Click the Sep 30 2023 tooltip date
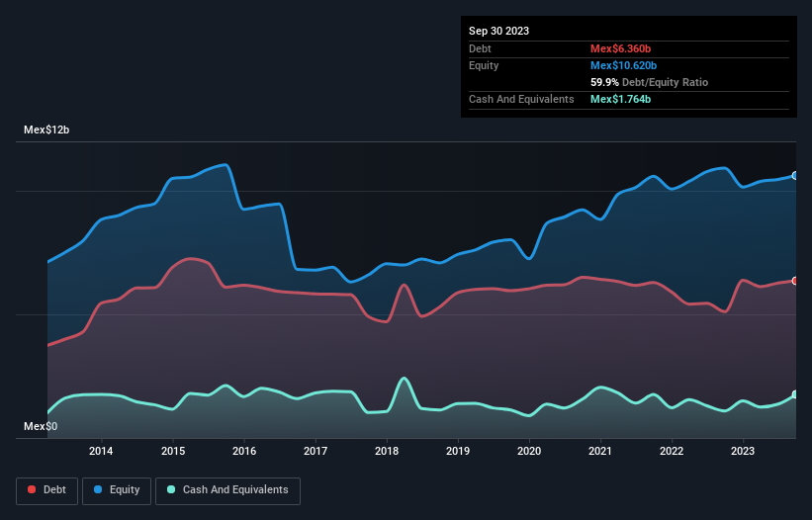Image resolution: width=812 pixels, height=520 pixels. pyautogui.click(x=498, y=31)
